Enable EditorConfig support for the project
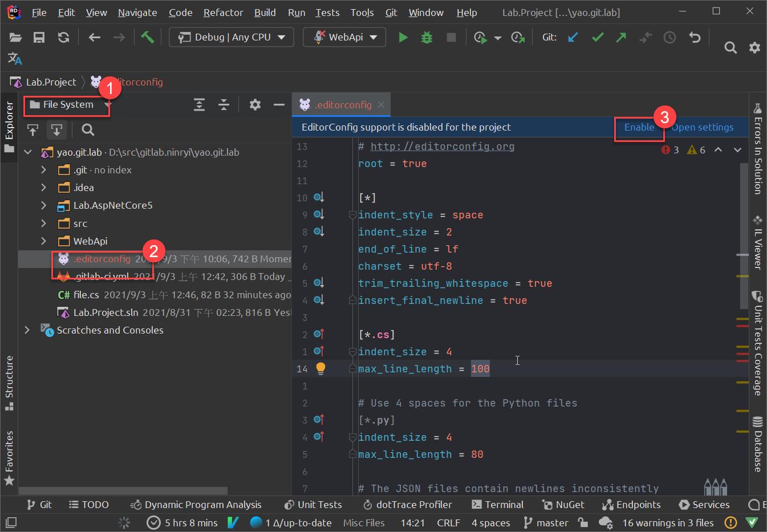 tap(639, 127)
